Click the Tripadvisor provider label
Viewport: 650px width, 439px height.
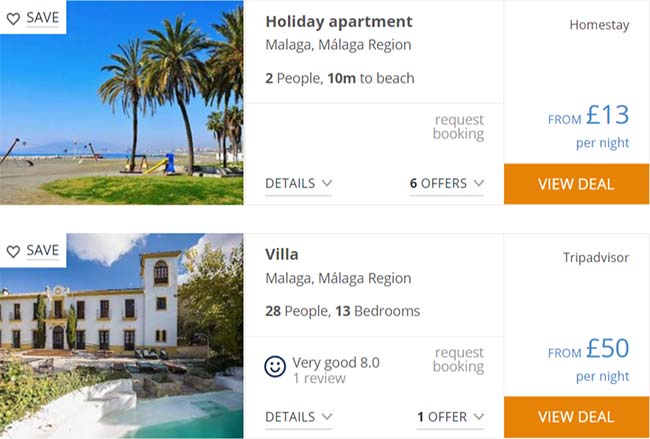click(596, 257)
